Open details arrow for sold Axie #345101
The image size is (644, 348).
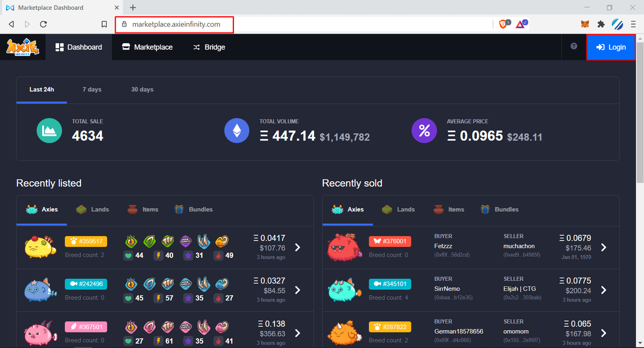point(604,290)
